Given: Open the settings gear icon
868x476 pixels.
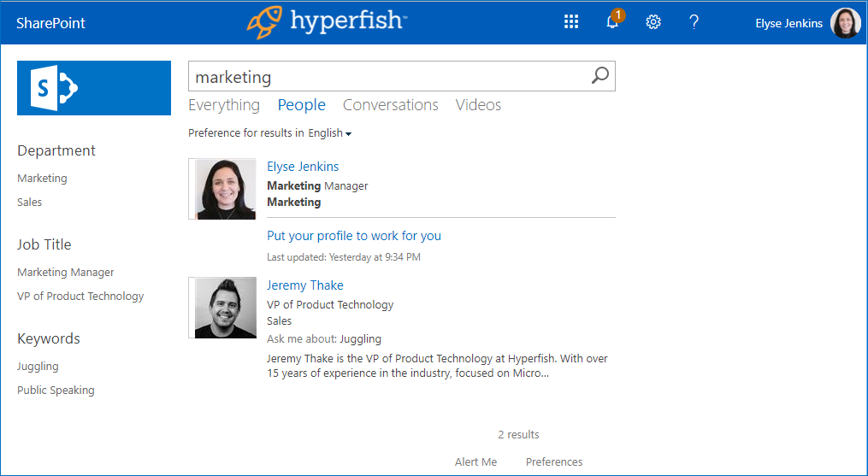Looking at the screenshot, I should [x=653, y=22].
